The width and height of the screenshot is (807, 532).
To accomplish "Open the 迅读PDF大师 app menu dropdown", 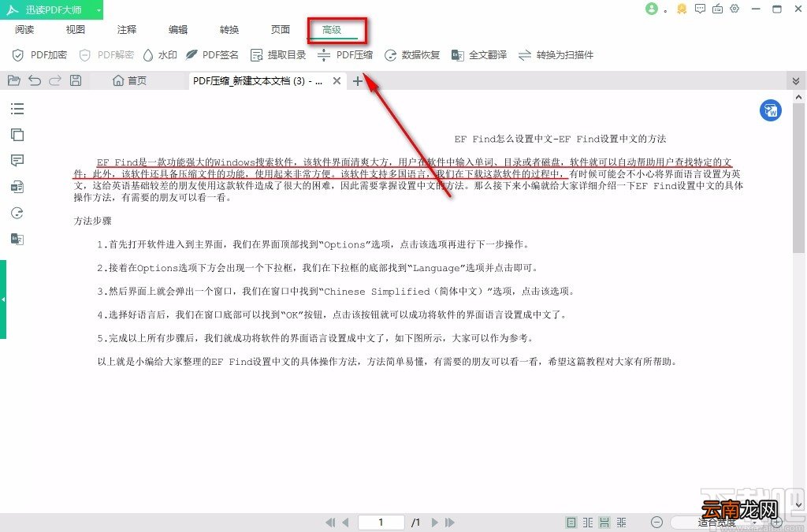I will click(x=99, y=9).
